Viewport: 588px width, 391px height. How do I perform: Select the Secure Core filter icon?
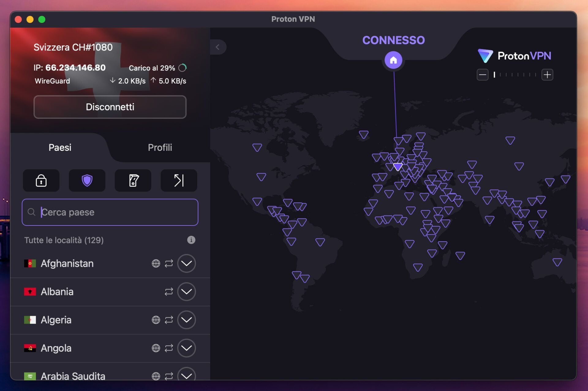click(x=41, y=181)
